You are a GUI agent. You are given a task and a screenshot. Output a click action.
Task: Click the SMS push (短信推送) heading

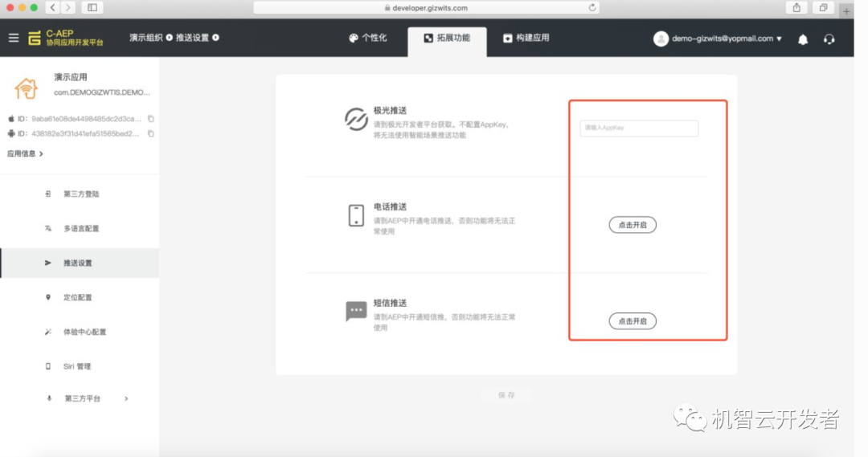click(x=391, y=303)
